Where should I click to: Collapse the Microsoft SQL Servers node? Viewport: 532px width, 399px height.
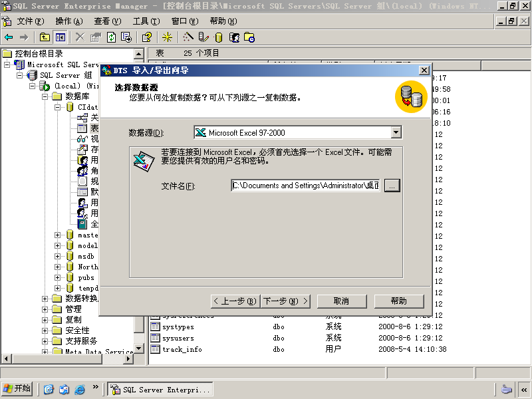[x=7, y=65]
